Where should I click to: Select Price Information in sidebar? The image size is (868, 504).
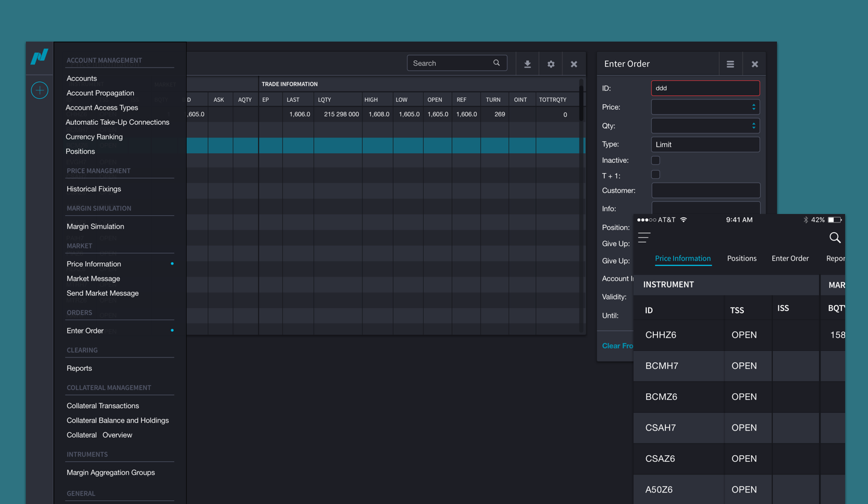point(94,264)
